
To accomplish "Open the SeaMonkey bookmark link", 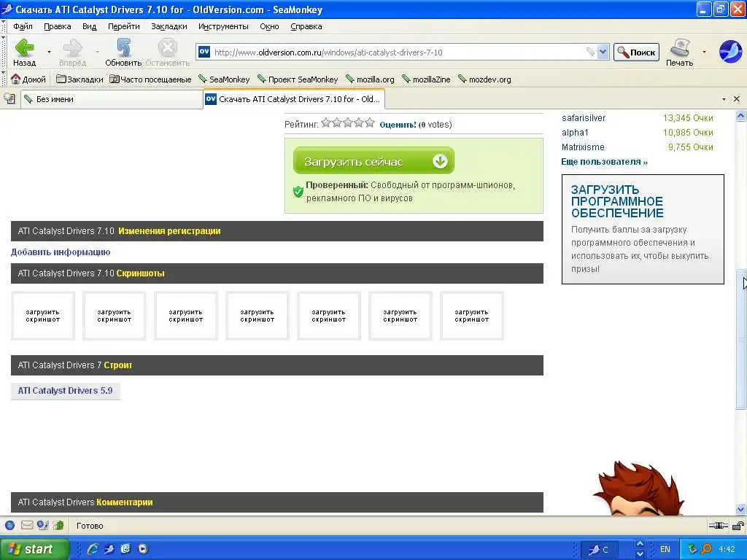I will click(x=224, y=79).
